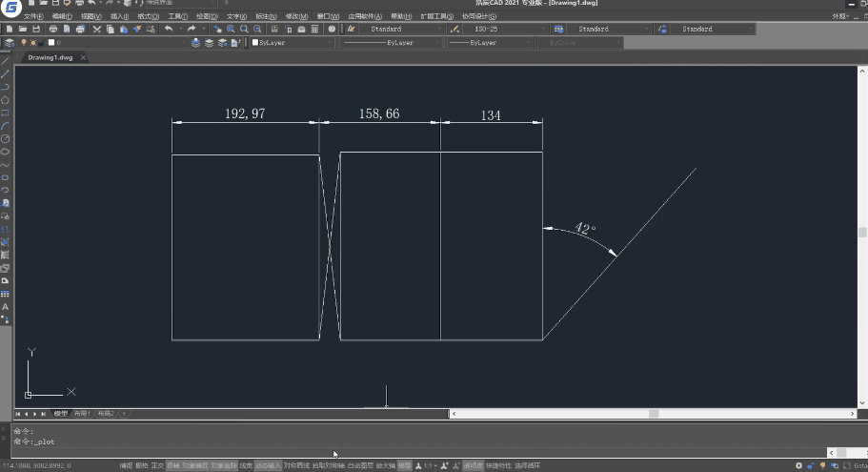Toggle 栅格 grid display in status bar
Image resolution: width=868 pixels, height=472 pixels.
point(142,466)
